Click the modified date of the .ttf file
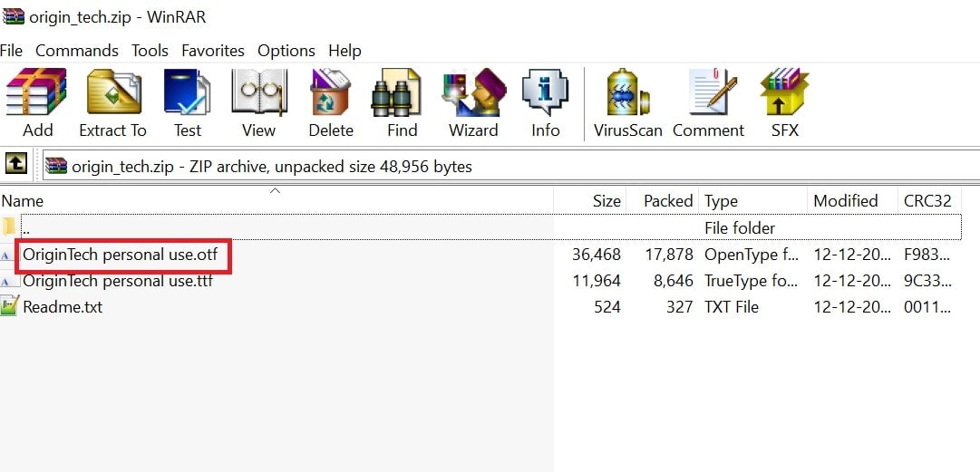This screenshot has height=472, width=980. (852, 281)
